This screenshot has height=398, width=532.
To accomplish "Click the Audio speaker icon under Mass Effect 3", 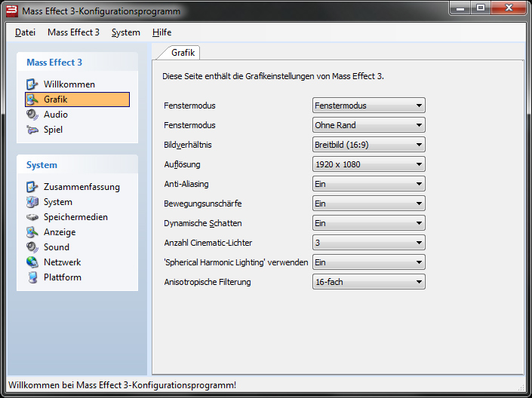I will 32,115.
